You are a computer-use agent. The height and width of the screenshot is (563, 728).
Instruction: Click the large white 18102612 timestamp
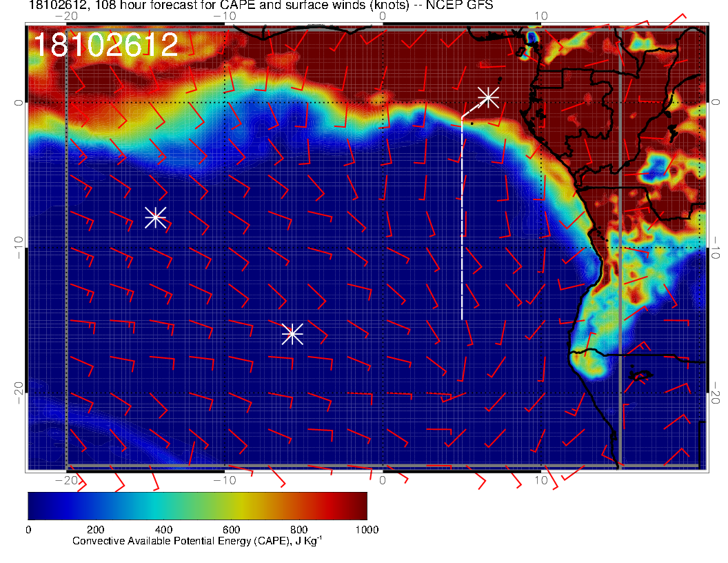pos(105,46)
